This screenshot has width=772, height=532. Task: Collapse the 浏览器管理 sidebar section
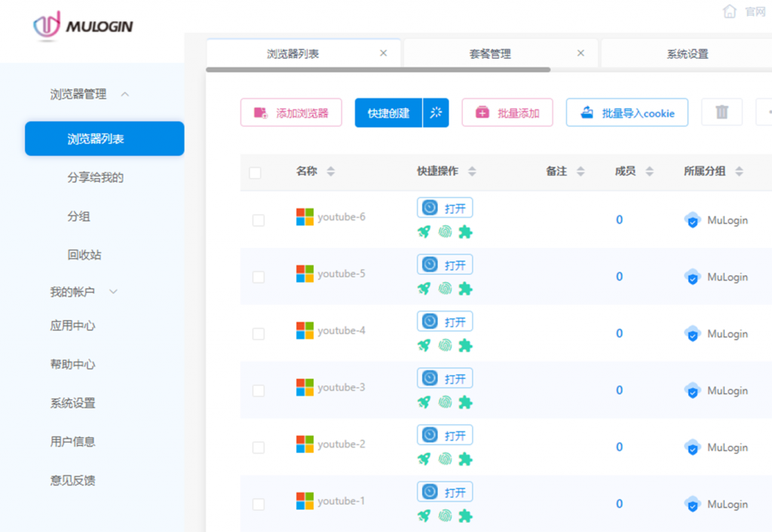[x=125, y=94]
